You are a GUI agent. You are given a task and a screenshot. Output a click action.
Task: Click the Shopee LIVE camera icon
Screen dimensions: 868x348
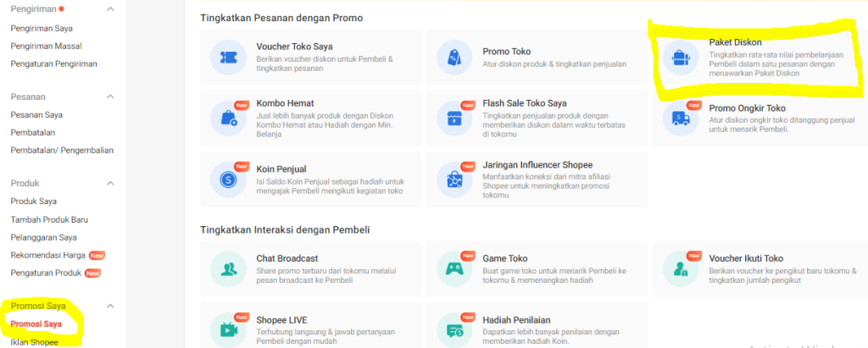click(227, 330)
